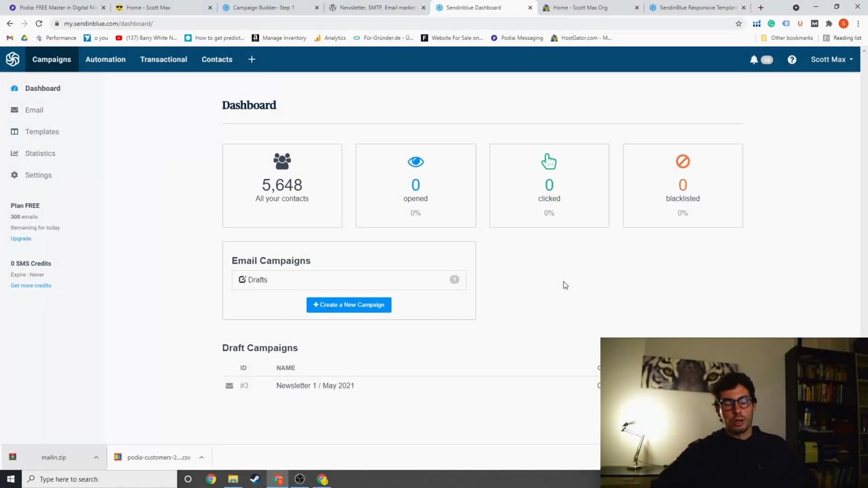Click the help question mark icon

click(x=791, y=59)
